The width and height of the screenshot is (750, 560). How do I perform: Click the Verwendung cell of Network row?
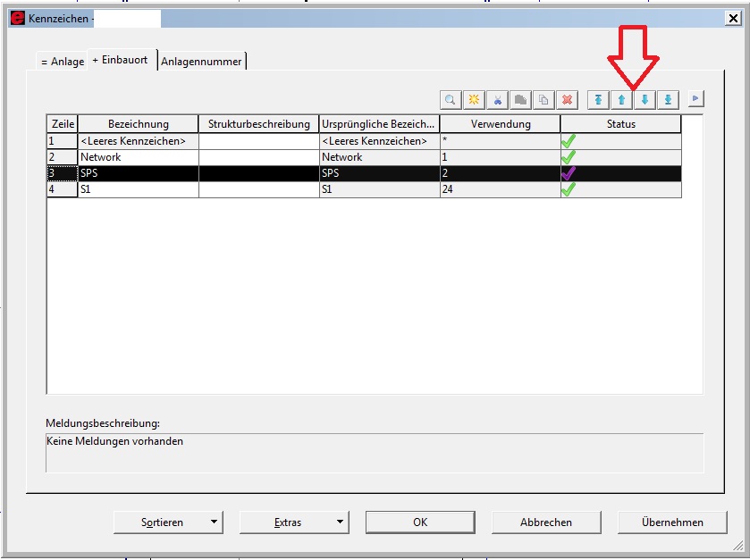[x=501, y=157]
